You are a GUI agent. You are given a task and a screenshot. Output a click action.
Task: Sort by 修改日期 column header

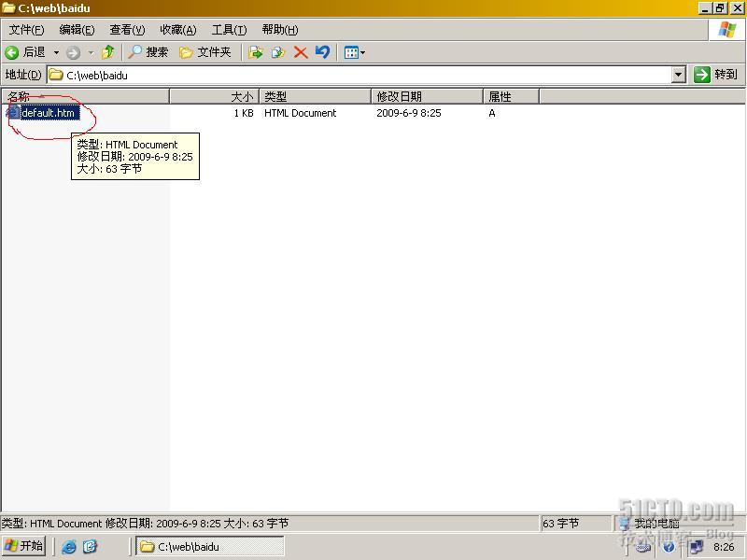[x=428, y=97]
